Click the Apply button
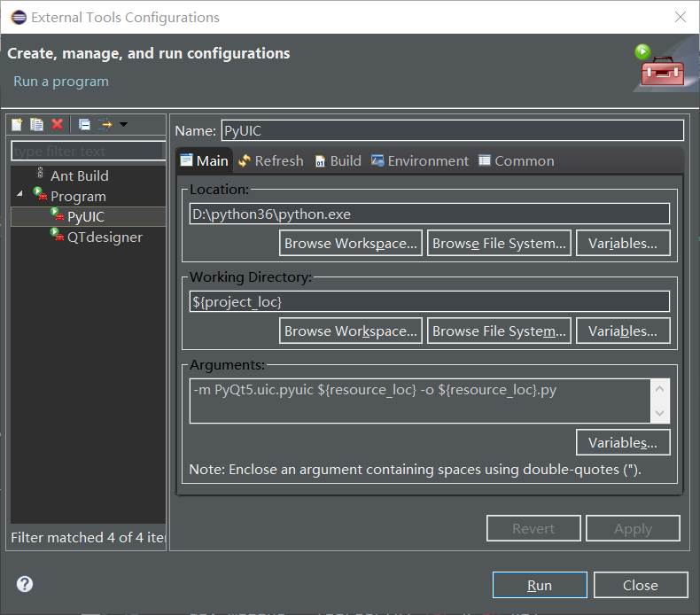 point(633,528)
